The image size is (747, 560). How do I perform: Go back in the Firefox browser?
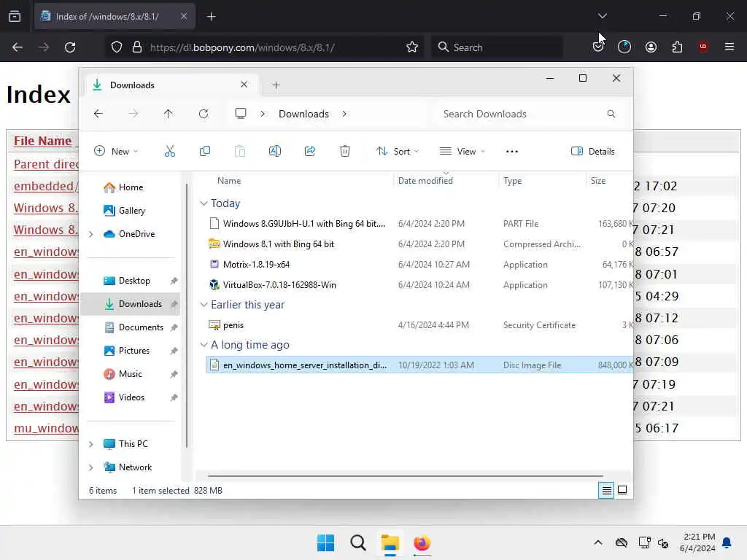tap(18, 47)
